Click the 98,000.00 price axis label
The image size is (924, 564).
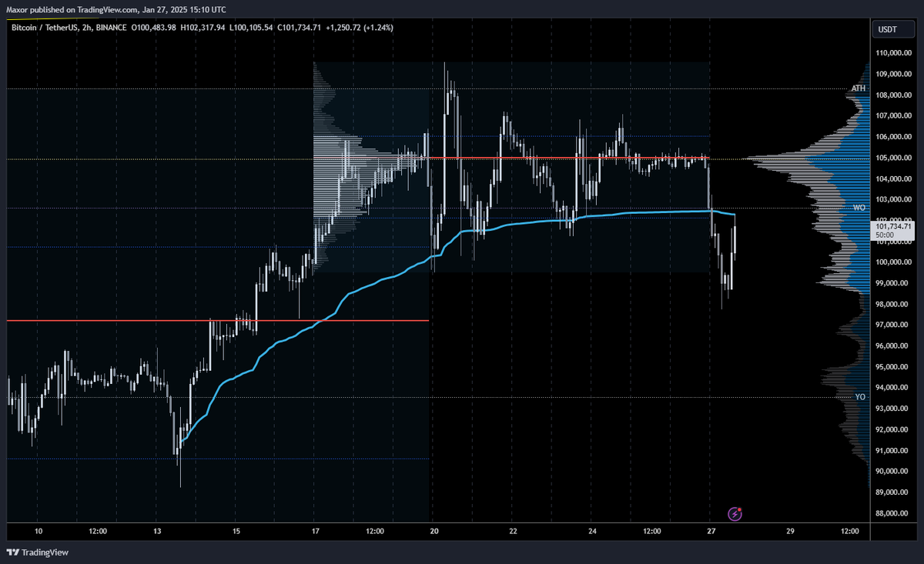point(893,305)
